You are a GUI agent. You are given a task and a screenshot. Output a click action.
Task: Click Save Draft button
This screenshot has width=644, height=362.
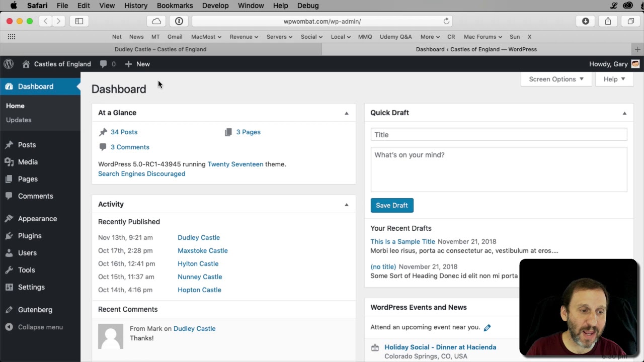[392, 205]
